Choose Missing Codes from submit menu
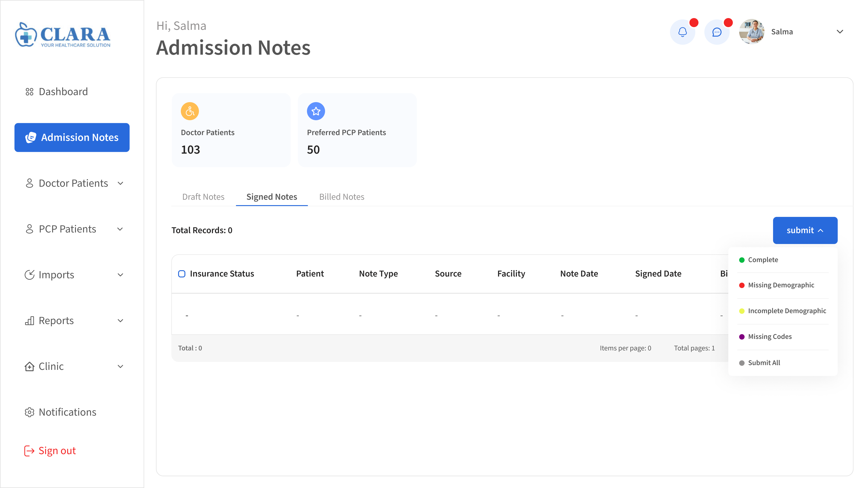The height and width of the screenshot is (488, 868). [x=783, y=337]
